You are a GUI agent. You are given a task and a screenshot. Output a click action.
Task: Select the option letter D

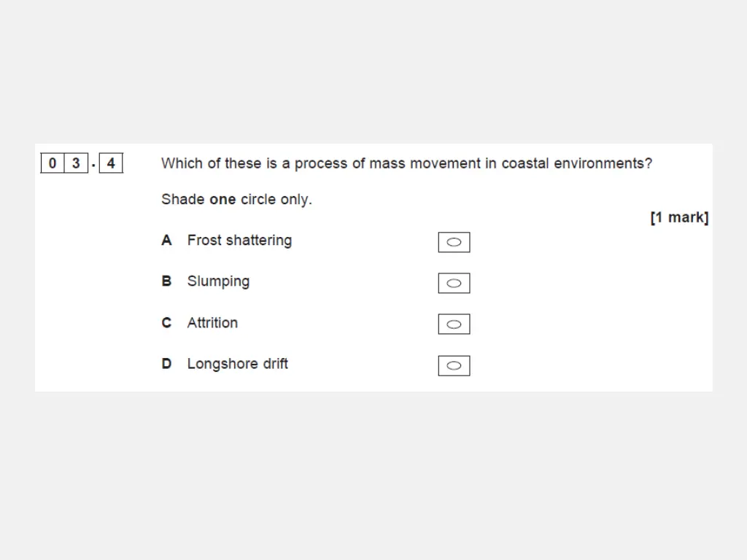[x=166, y=363]
